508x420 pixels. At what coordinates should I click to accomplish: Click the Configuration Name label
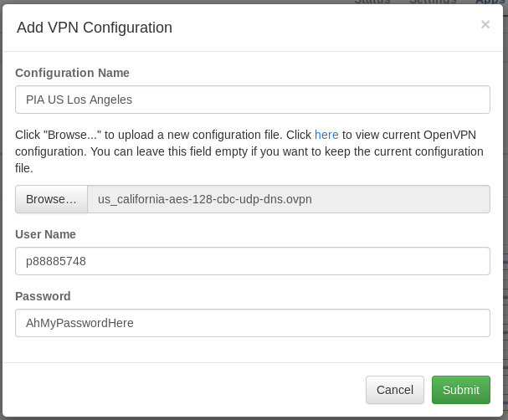pyautogui.click(x=72, y=73)
